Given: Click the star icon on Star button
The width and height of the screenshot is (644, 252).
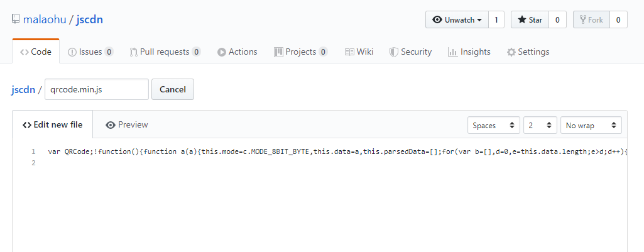Looking at the screenshot, I should 522,19.
